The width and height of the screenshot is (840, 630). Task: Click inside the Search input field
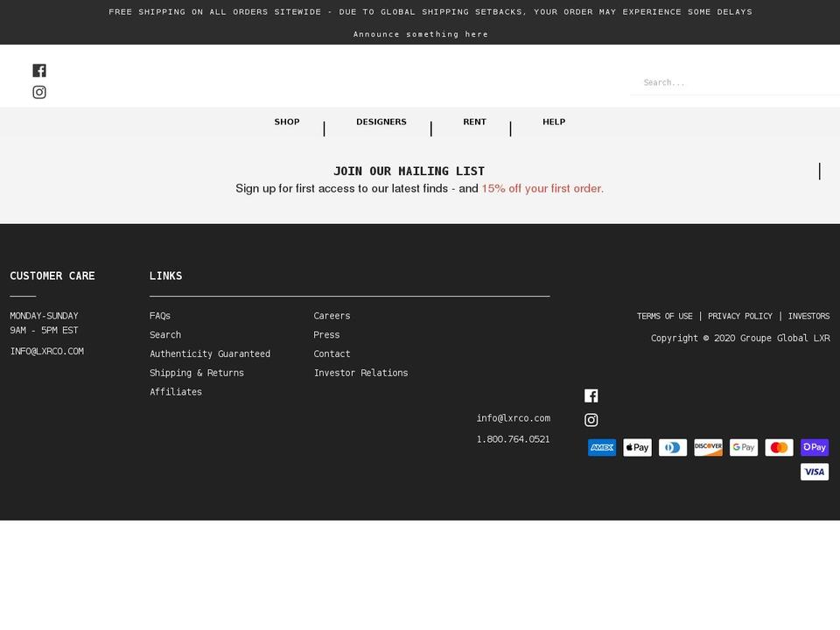tap(735, 82)
